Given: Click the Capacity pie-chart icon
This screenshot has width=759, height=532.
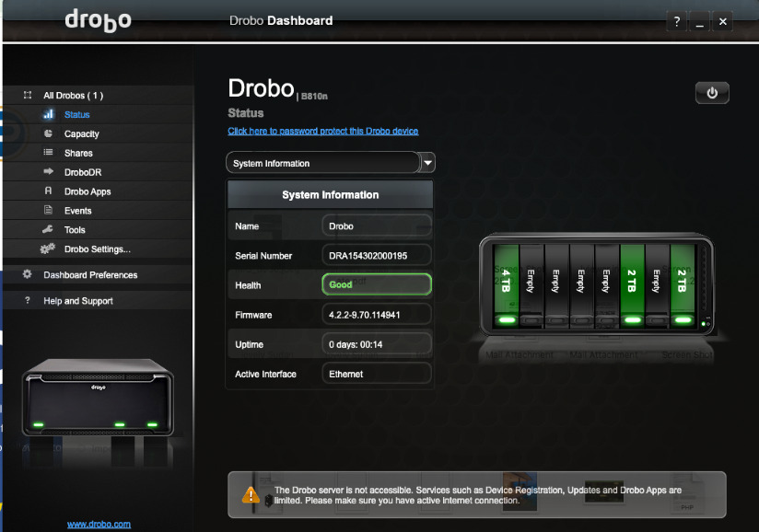Looking at the screenshot, I should pyautogui.click(x=48, y=133).
